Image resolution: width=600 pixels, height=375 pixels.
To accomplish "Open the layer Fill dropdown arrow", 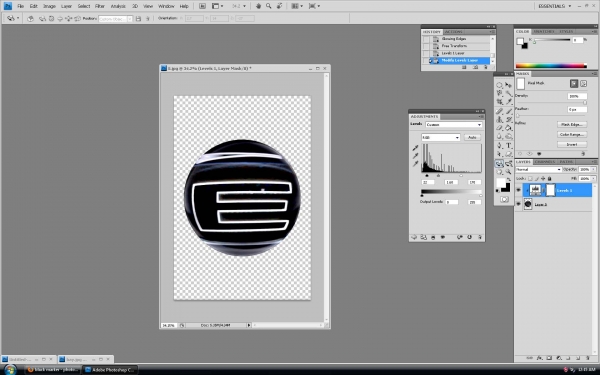I will pos(593,179).
